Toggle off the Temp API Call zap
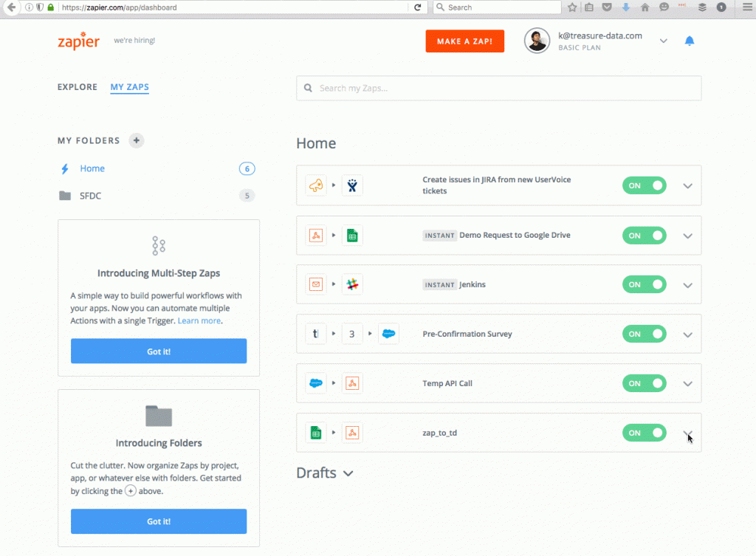 644,383
